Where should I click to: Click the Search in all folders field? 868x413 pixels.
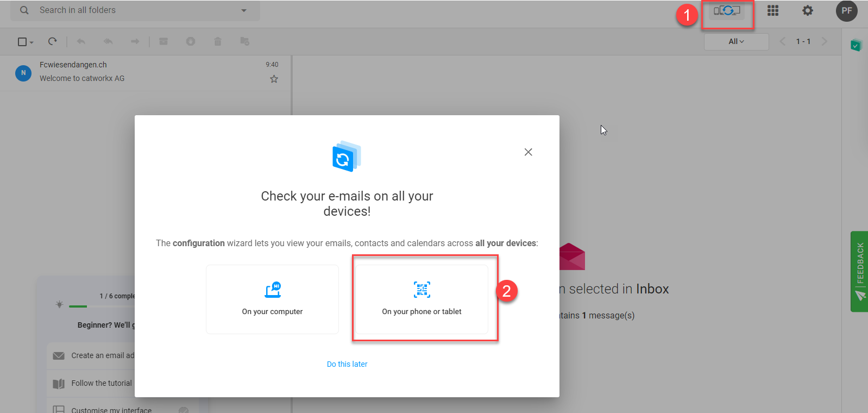coord(136,10)
